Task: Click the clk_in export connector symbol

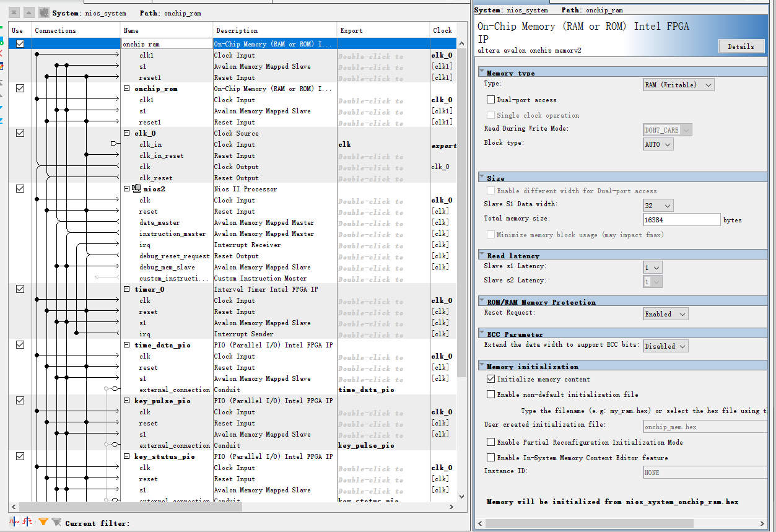Action: pyautogui.click(x=114, y=144)
